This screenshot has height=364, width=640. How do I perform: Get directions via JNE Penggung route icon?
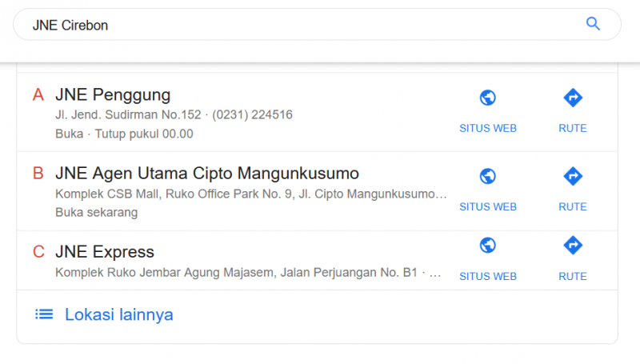coord(573,98)
